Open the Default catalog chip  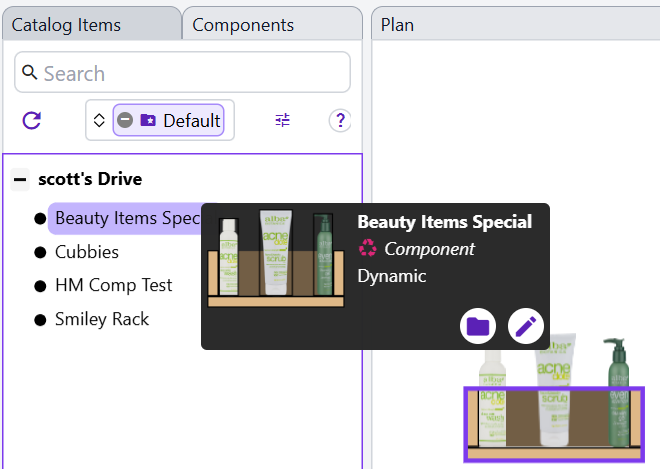point(191,121)
